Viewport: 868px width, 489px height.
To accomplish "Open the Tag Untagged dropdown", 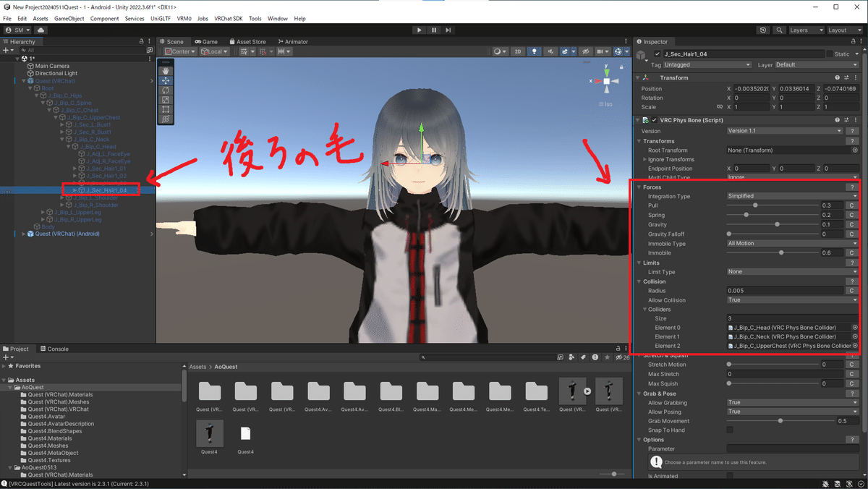I will click(x=707, y=64).
